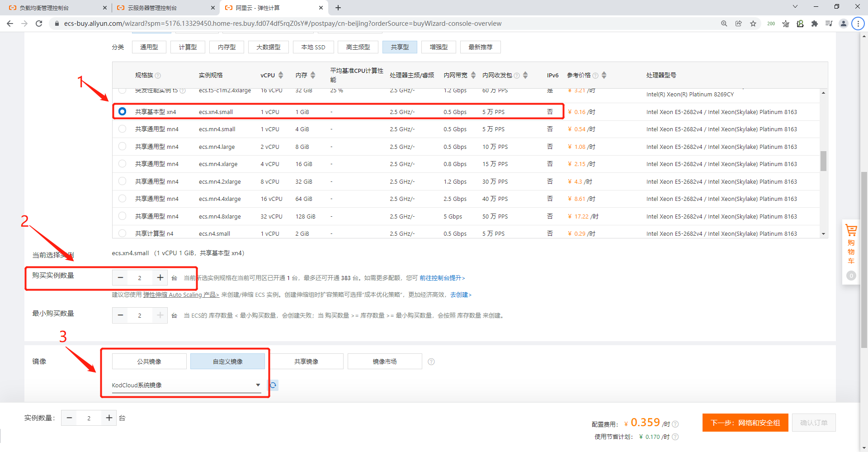Open the 去创建 link
868x452 pixels.
(x=461, y=295)
